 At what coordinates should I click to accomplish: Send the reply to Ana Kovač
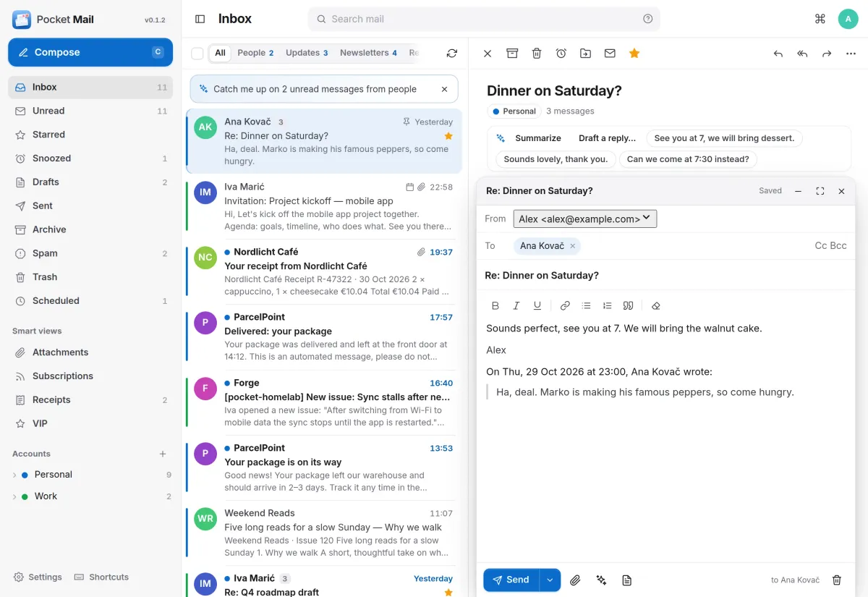[x=511, y=580]
